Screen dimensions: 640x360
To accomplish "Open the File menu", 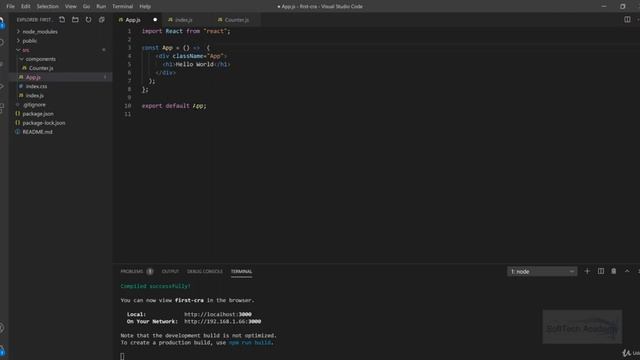I will click(x=11, y=7).
